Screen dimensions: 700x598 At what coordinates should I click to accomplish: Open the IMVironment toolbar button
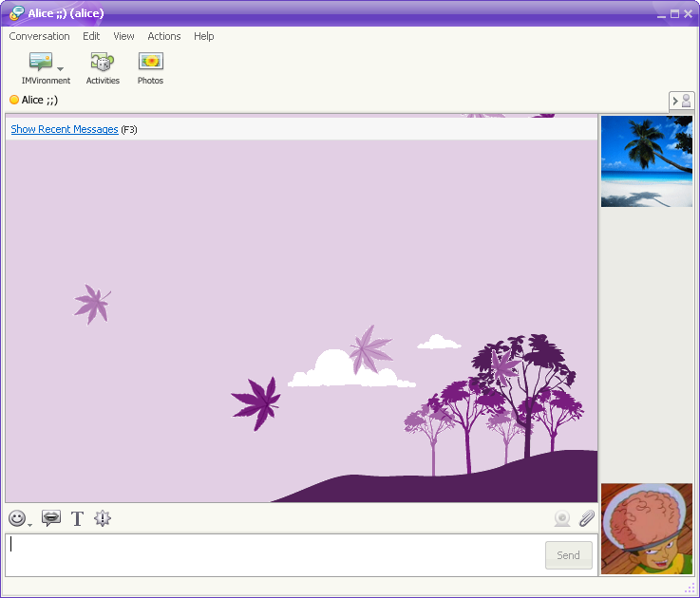[41, 63]
